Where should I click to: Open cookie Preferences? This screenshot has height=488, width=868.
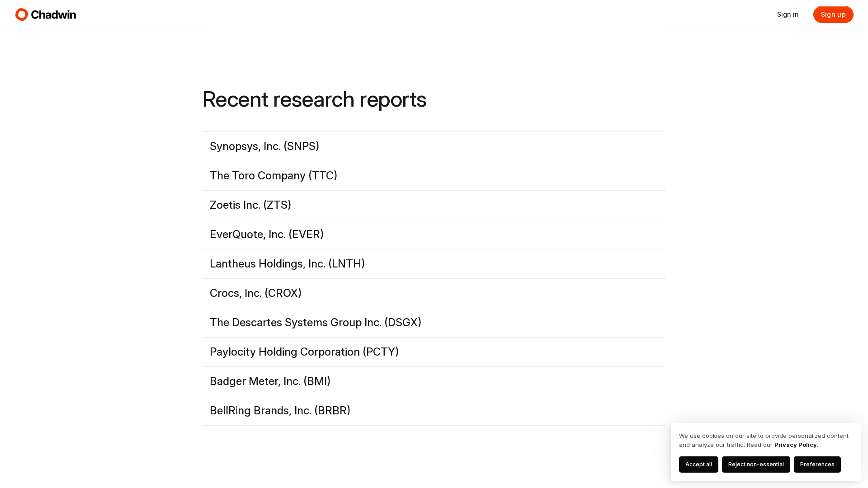pos(817,465)
